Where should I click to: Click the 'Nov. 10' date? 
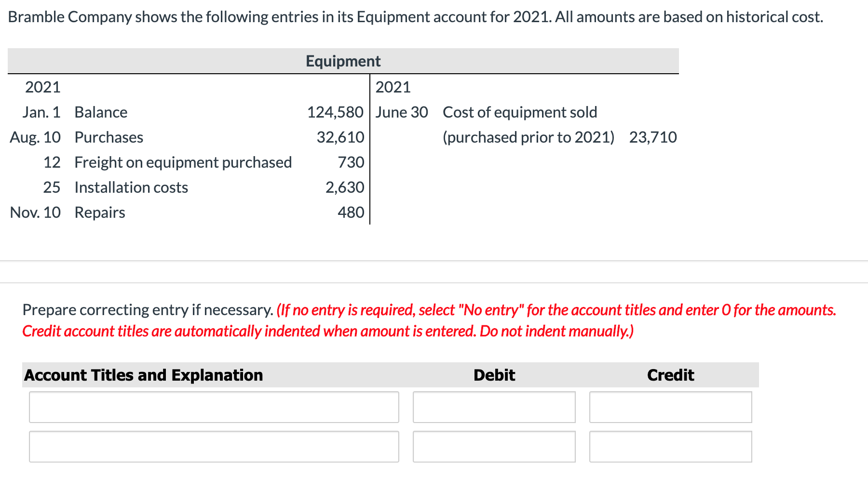35,212
